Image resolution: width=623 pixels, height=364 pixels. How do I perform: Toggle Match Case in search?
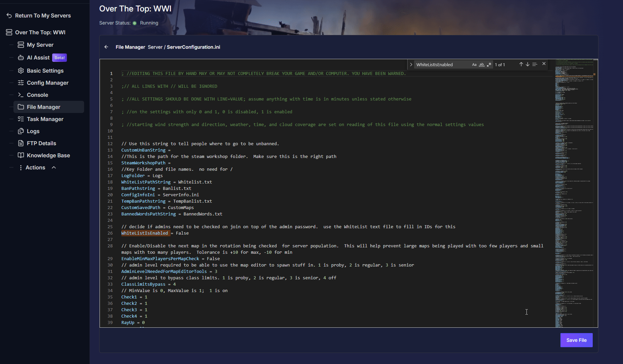[474, 65]
